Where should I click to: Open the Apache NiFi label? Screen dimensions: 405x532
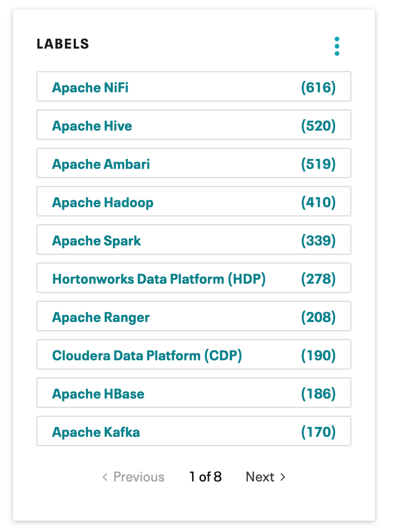click(x=90, y=87)
